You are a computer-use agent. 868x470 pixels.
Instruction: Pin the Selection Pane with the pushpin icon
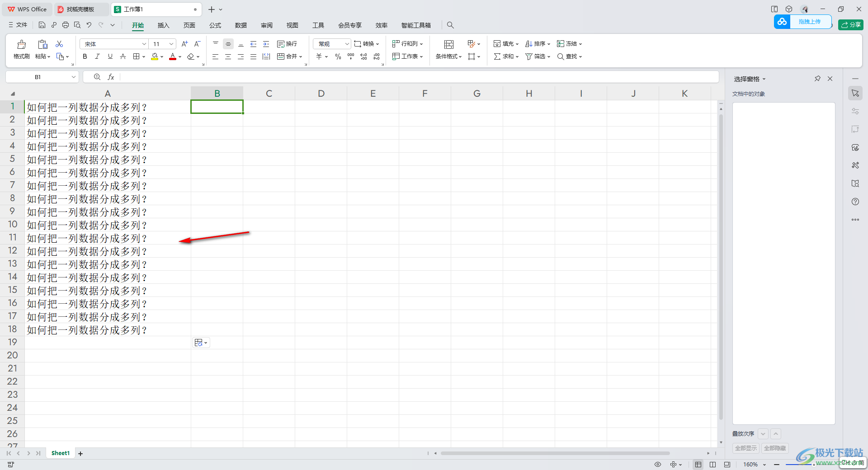coord(817,79)
